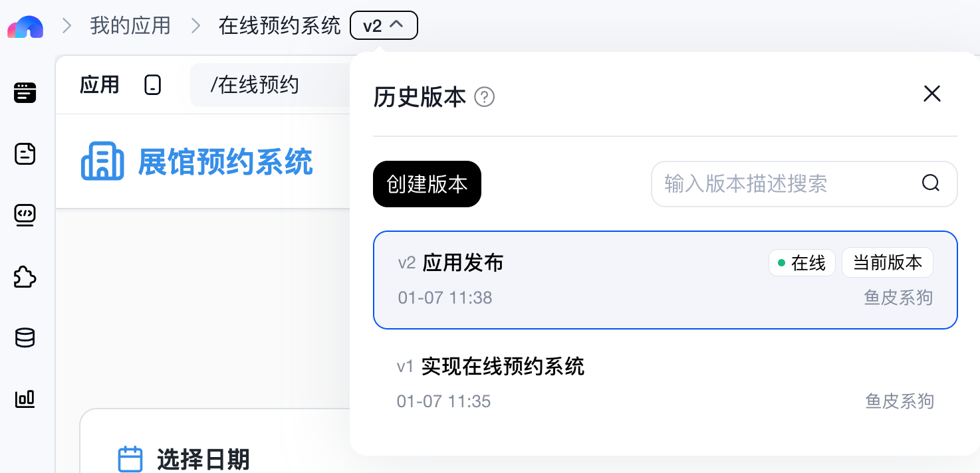Click the /在线预约 page path field
The height and width of the screenshot is (473, 980).
pyautogui.click(x=266, y=85)
